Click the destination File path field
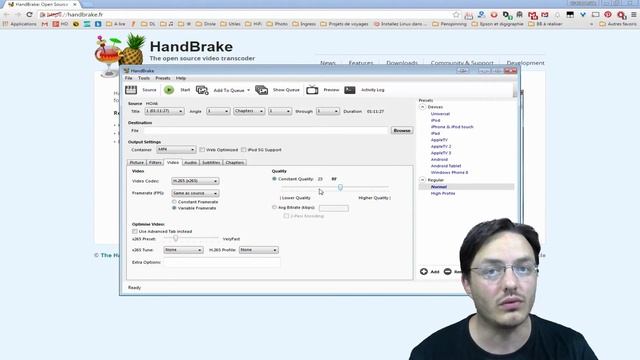 point(265,131)
